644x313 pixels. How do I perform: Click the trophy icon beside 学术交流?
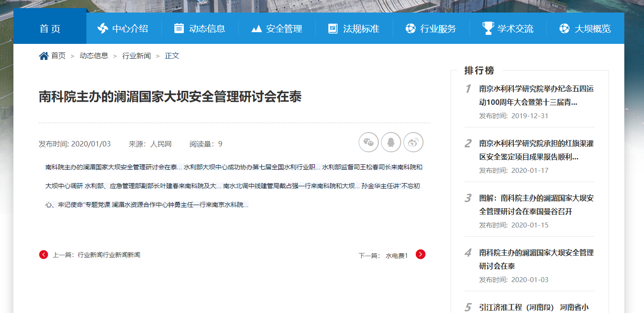pyautogui.click(x=488, y=28)
